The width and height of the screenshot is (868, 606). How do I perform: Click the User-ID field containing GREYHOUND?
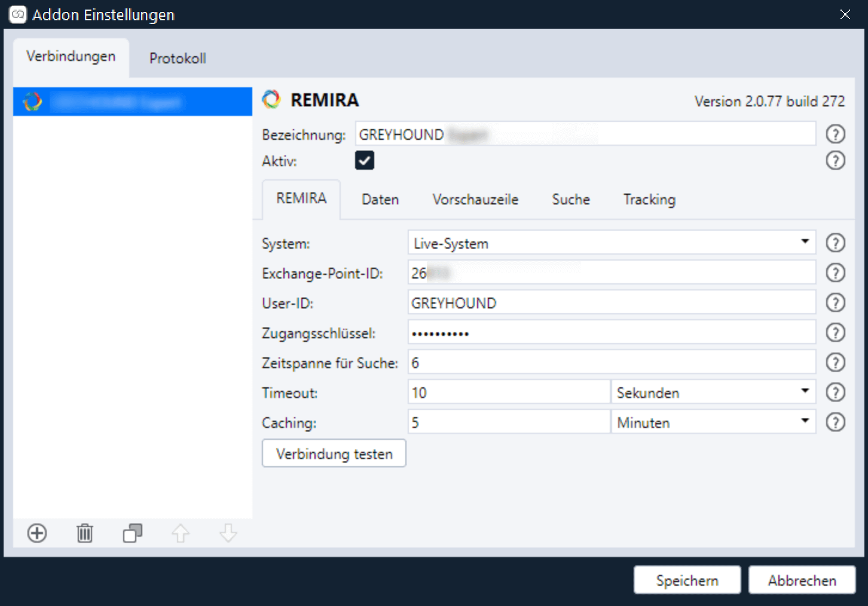point(612,302)
